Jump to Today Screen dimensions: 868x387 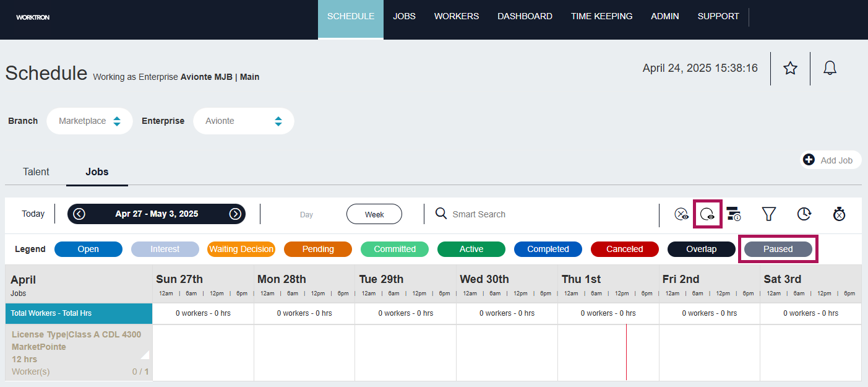pos(33,214)
